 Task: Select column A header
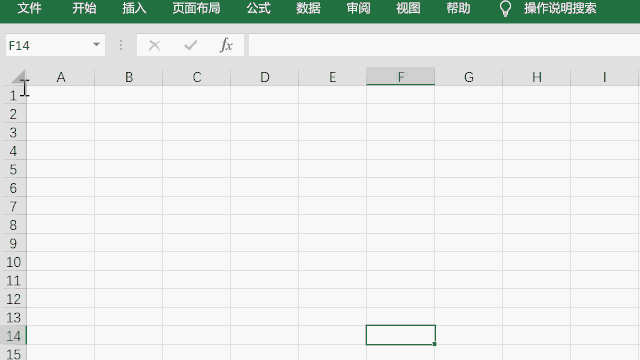61,77
